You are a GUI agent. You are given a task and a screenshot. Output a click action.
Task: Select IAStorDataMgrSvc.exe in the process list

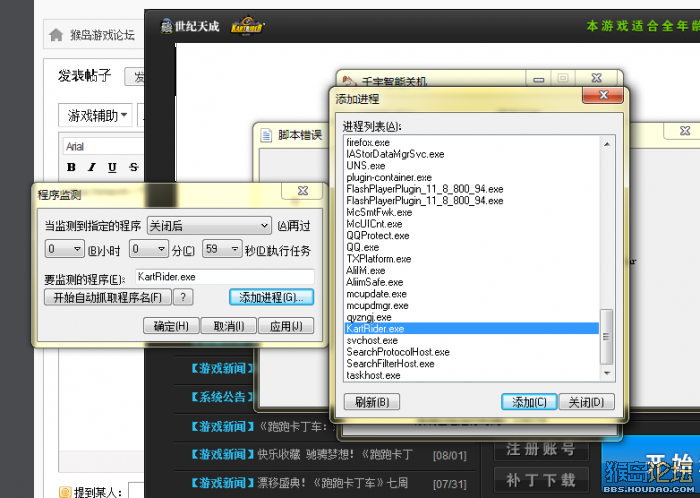point(472,154)
